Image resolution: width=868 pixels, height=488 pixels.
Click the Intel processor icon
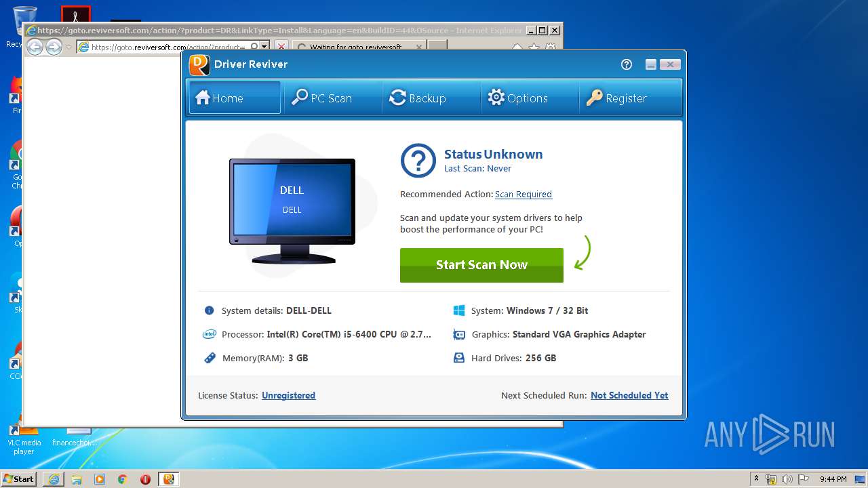(210, 334)
